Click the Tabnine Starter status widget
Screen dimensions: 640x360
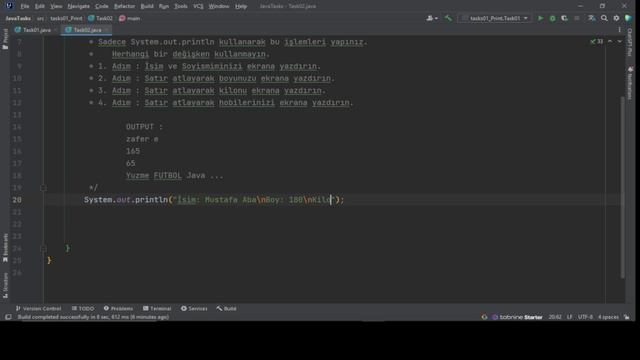pos(517,317)
